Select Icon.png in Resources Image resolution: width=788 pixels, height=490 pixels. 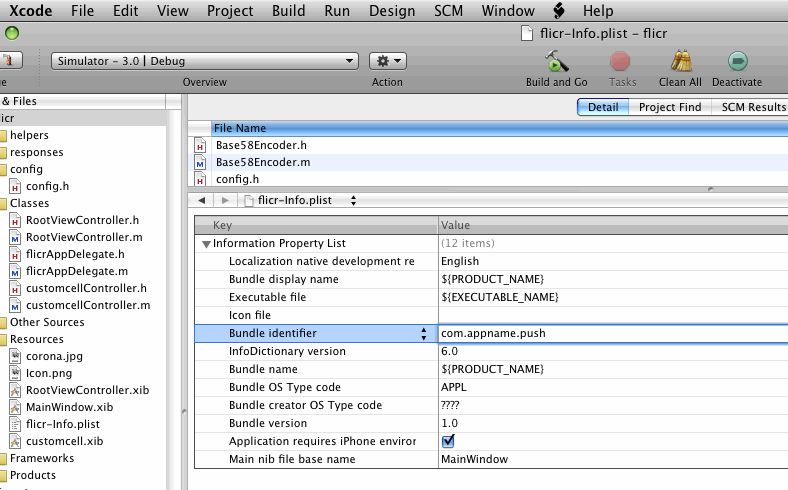(x=49, y=373)
